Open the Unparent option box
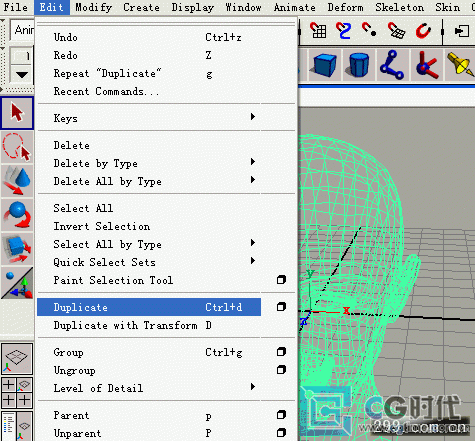This screenshot has height=441, width=475. (x=281, y=433)
